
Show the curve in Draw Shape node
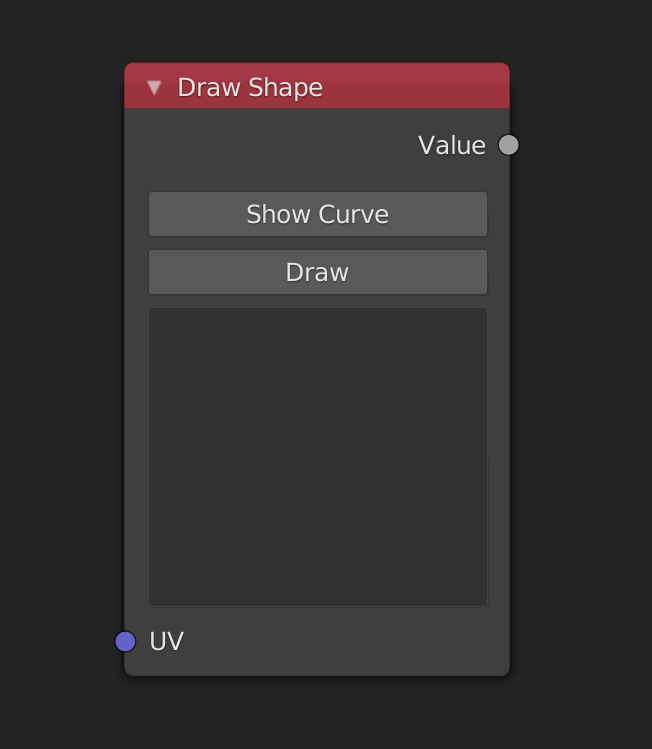318,214
